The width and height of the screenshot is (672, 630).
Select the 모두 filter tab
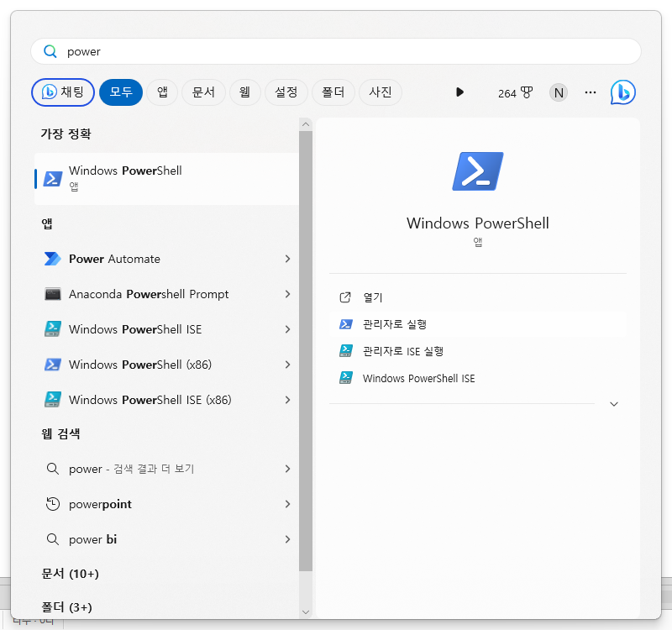pyautogui.click(x=121, y=92)
